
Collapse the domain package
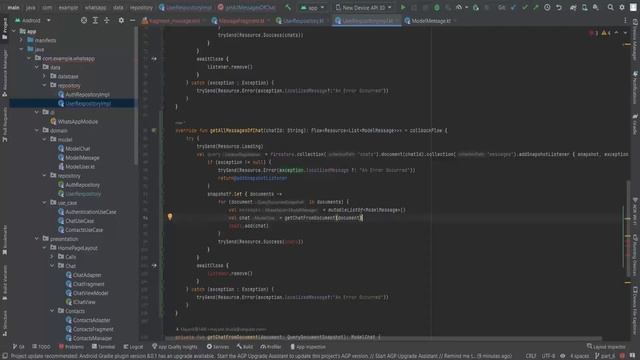[37, 131]
